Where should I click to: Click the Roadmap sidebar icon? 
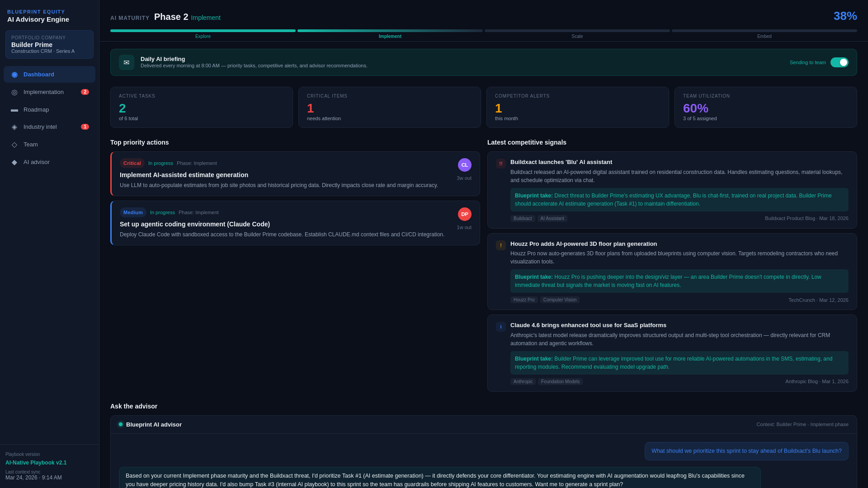click(14, 110)
